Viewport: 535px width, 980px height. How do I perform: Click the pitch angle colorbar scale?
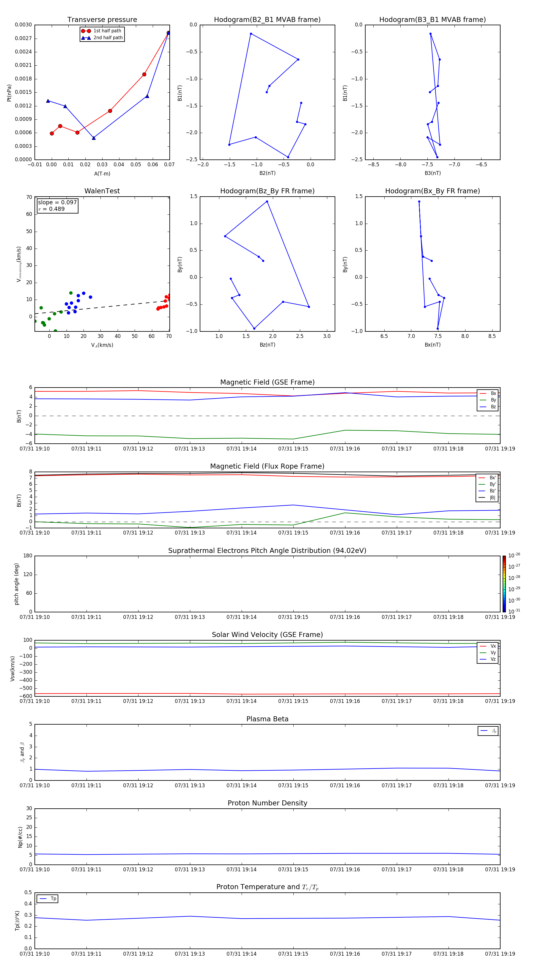point(504,584)
